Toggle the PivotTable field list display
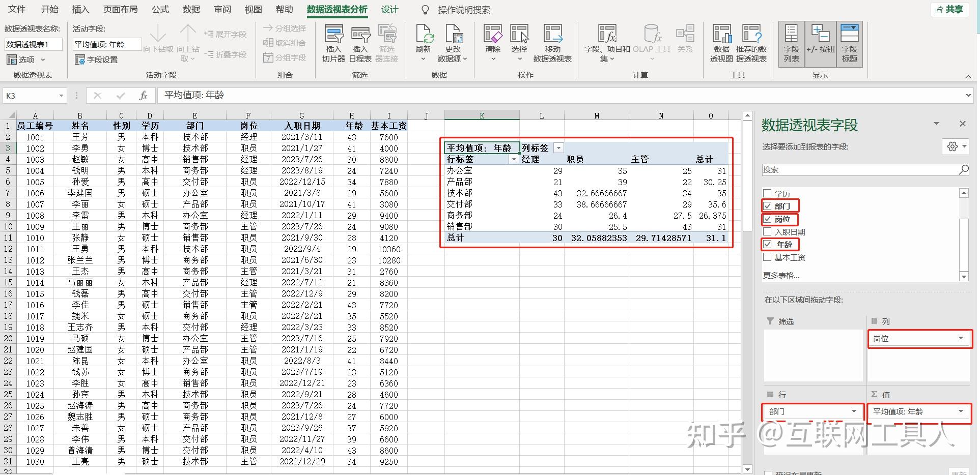Viewport: 980px width, 475px height. [x=791, y=43]
